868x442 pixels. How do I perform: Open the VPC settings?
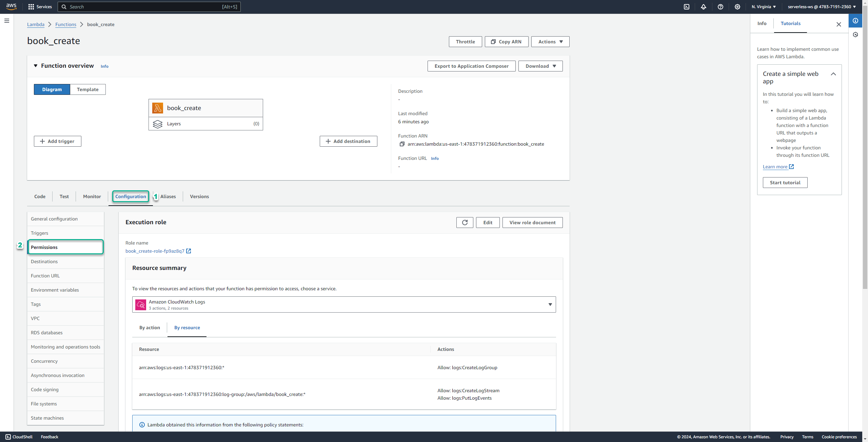coord(65,318)
